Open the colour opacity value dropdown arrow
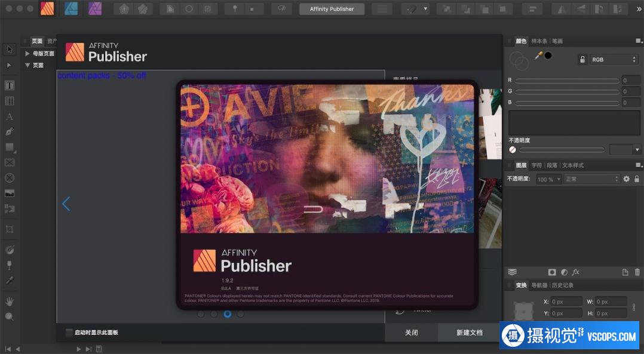Viewport: 644px width, 354px height. tap(637, 150)
